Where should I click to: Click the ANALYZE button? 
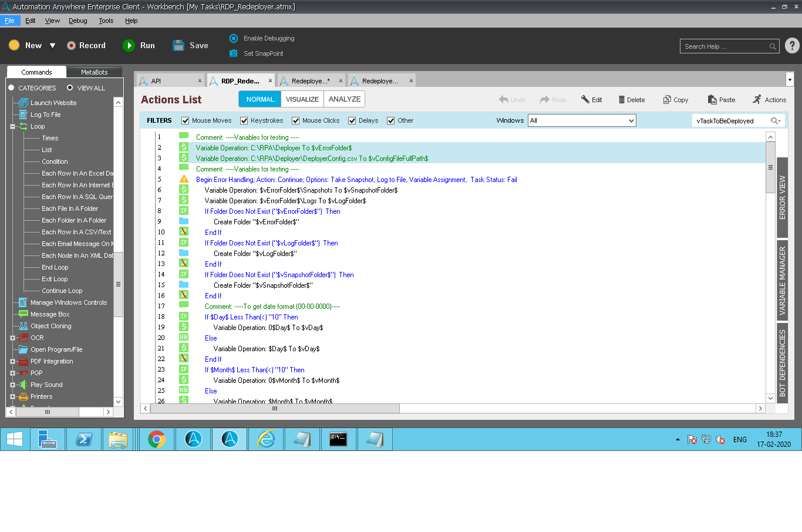click(345, 99)
